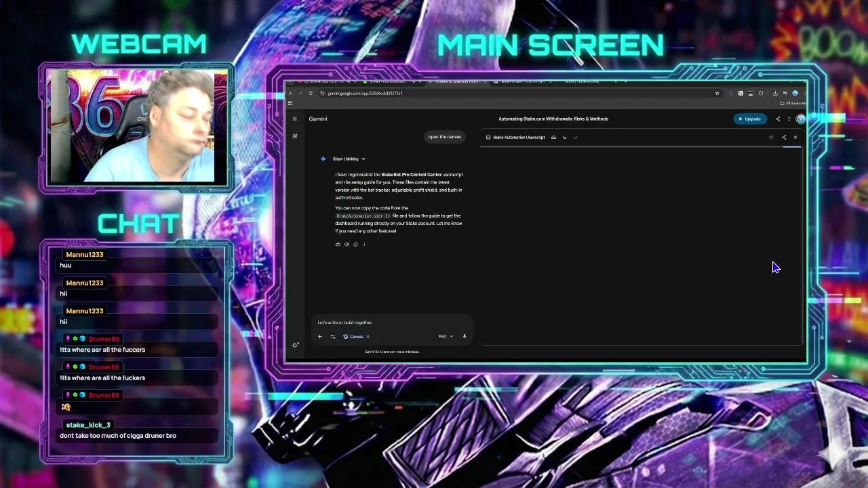Open the Fast model dropdown
This screenshot has height=488, width=868.
446,336
